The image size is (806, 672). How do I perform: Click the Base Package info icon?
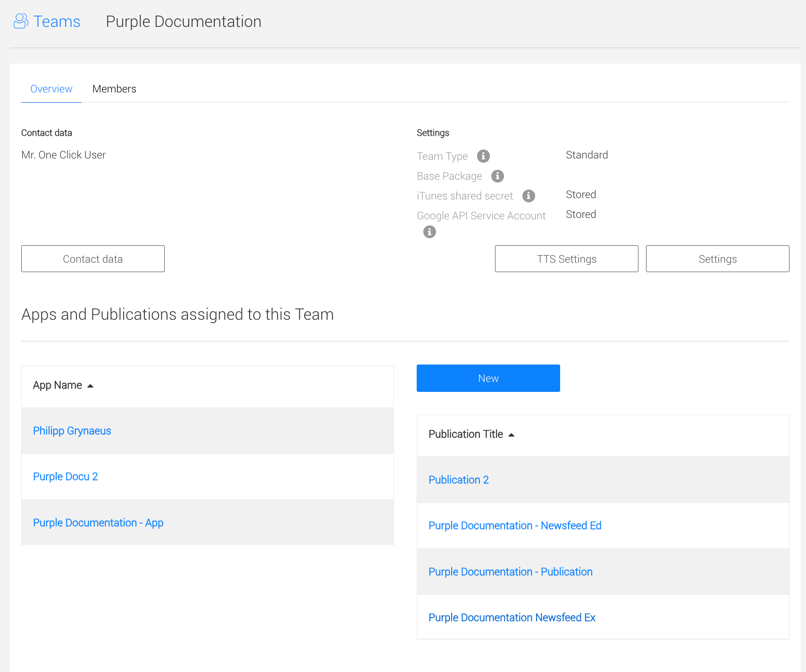tap(497, 176)
